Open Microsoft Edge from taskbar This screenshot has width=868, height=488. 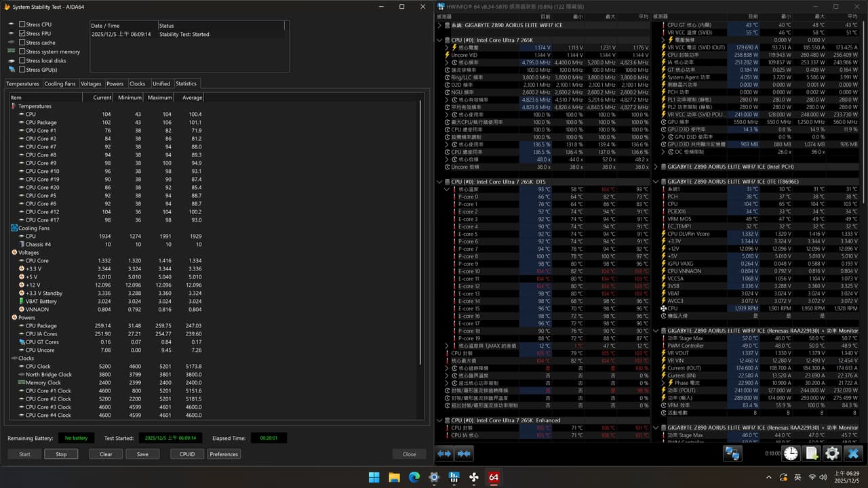pyautogui.click(x=414, y=477)
